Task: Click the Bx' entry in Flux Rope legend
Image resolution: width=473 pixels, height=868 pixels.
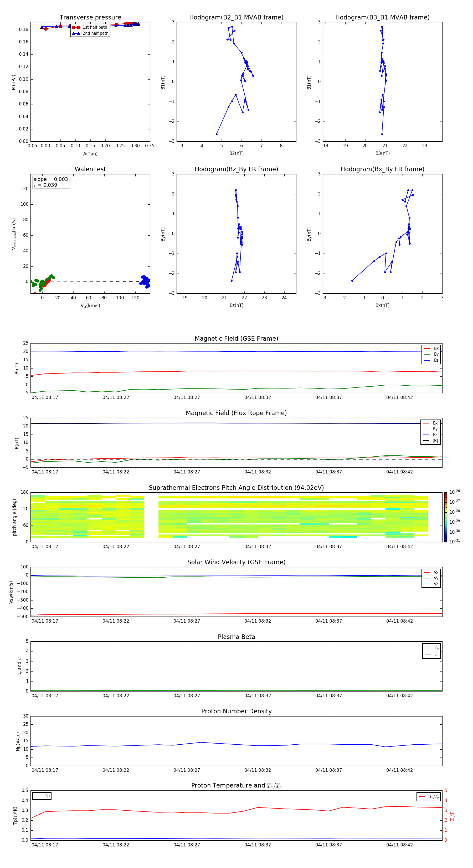Action: [x=431, y=423]
